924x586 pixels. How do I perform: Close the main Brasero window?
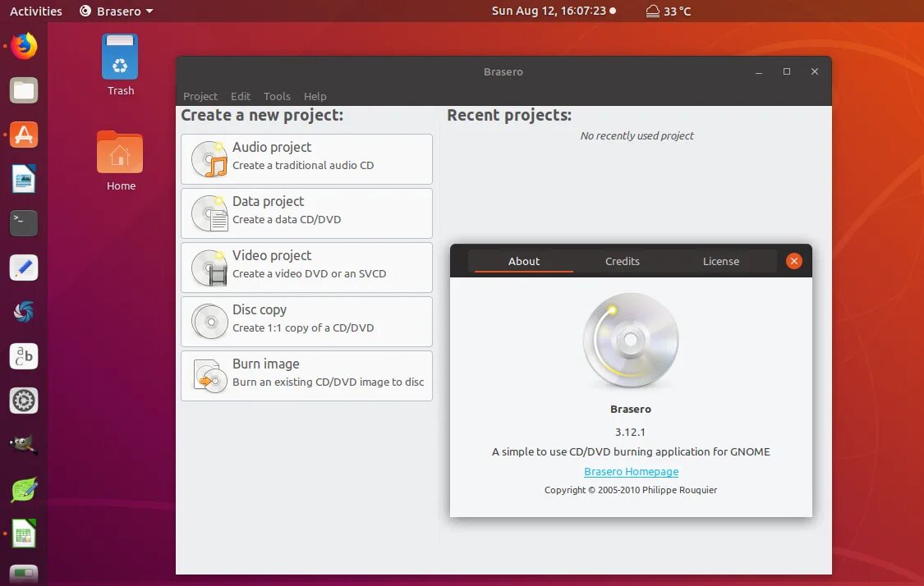[815, 71]
